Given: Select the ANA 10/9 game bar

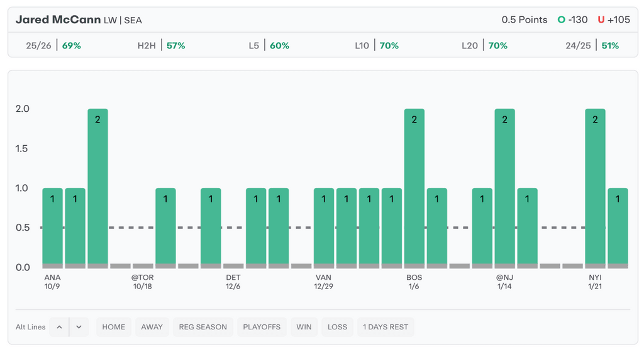Looking at the screenshot, I should coord(53,228).
